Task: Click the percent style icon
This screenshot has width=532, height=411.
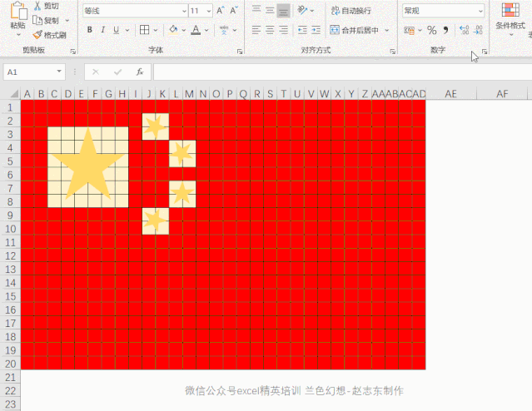Action: [x=432, y=30]
